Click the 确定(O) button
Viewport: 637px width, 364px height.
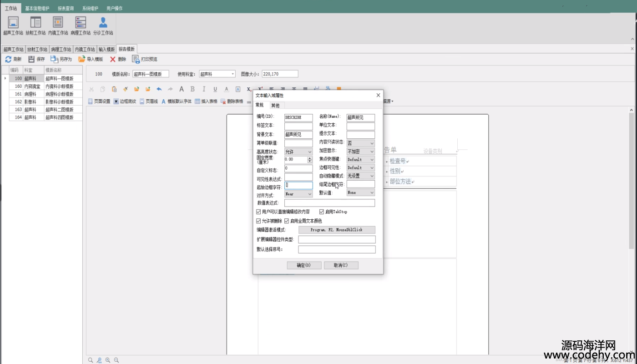(x=304, y=265)
